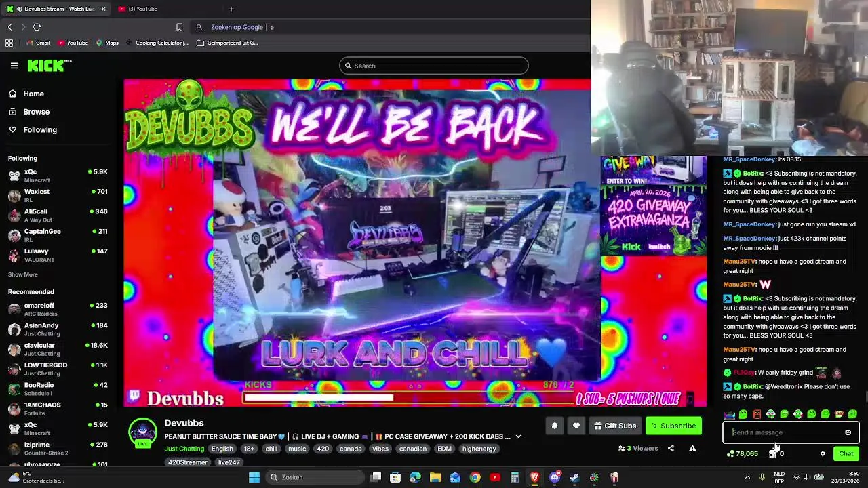Open xQc in the Following list
Image resolution: width=868 pixels, height=488 pixels.
58,176
